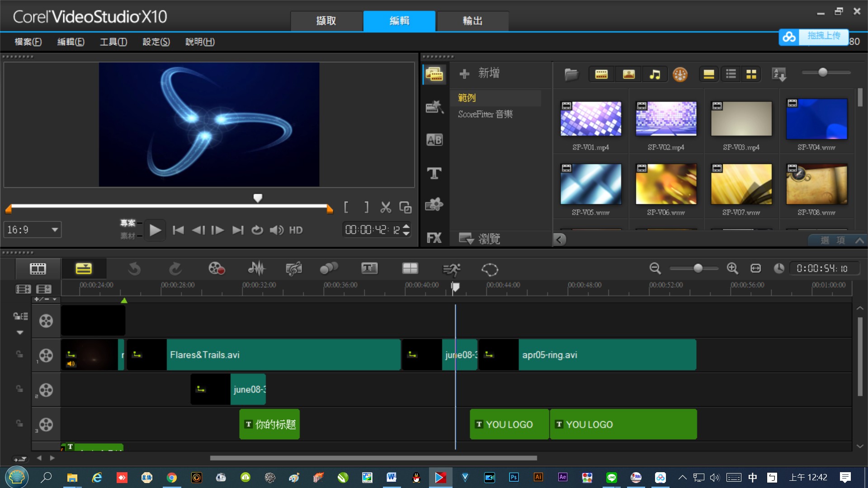Open Record/Capture Option tool
The image size is (868, 488).
(x=217, y=269)
